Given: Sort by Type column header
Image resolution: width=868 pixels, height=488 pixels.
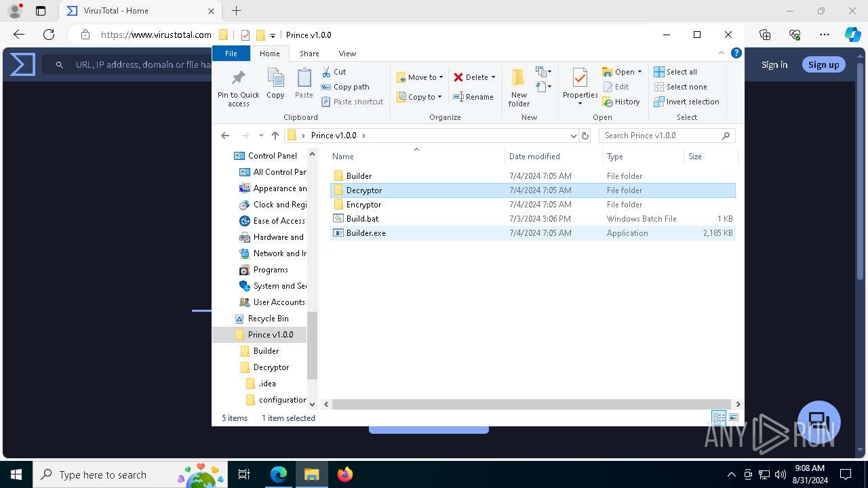Looking at the screenshot, I should [x=643, y=156].
